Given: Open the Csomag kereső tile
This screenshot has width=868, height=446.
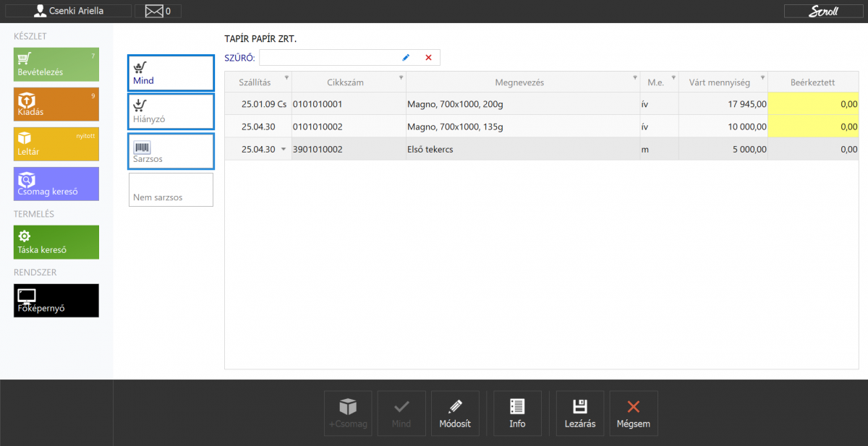Looking at the screenshot, I should [56, 184].
